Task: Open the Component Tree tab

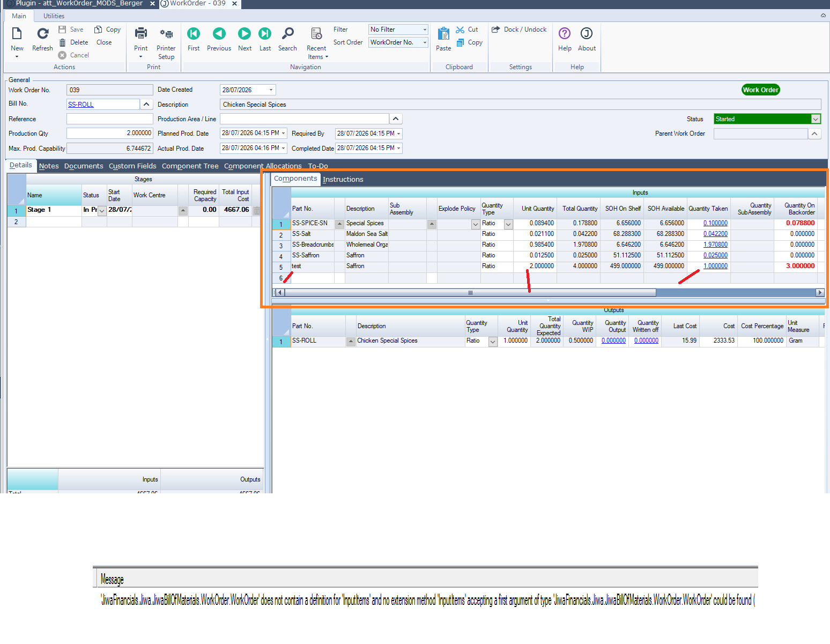Action: click(x=190, y=166)
